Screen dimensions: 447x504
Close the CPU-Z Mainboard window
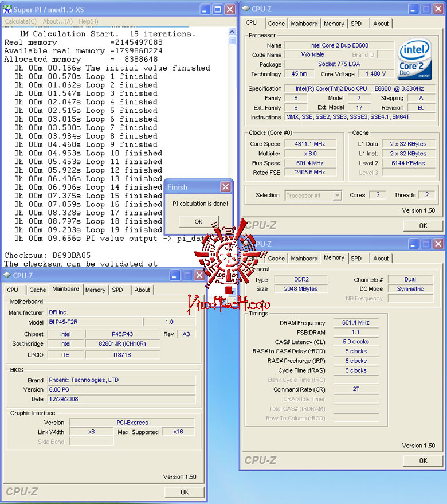pyautogui.click(x=199, y=275)
